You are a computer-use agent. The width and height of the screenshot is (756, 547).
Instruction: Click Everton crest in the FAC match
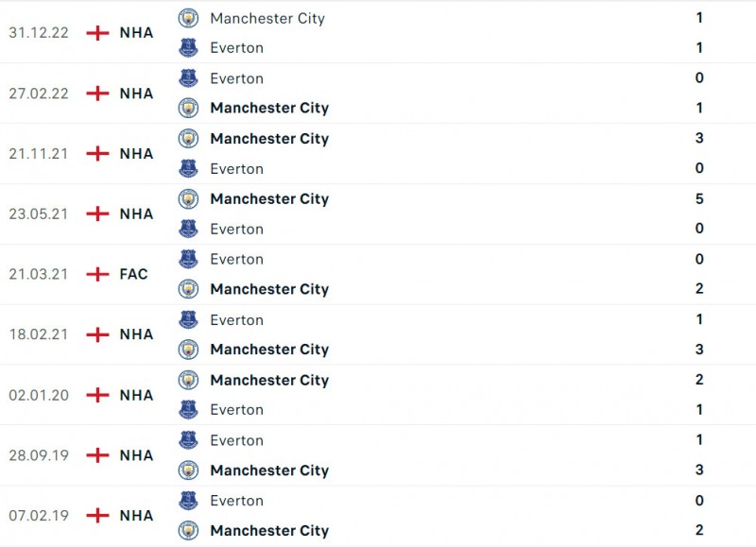pos(189,259)
